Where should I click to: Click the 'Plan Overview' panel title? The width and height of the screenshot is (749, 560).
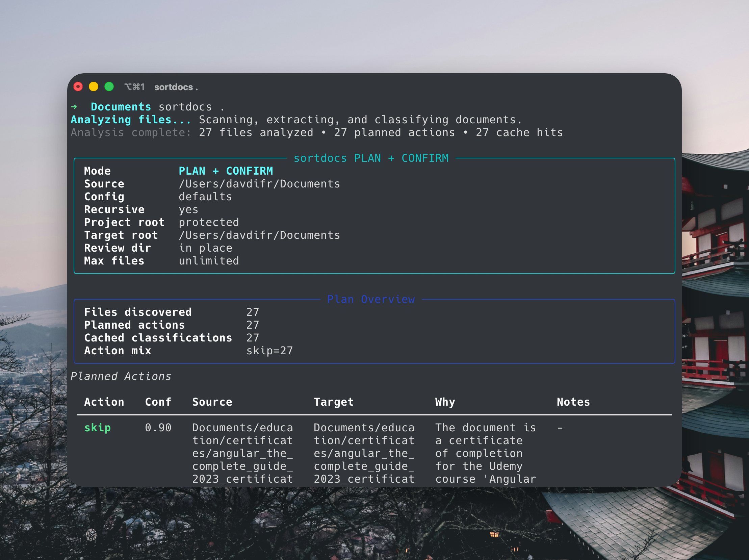tap(371, 299)
